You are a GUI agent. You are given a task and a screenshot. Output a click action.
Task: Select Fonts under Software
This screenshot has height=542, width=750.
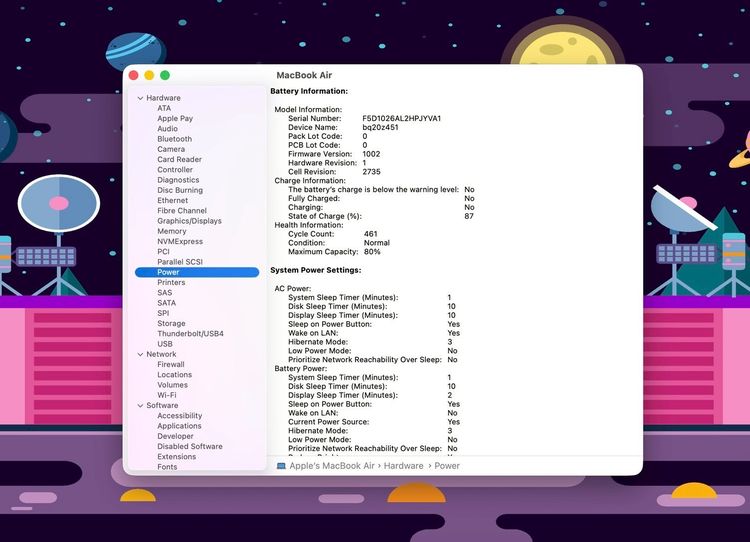pyautogui.click(x=167, y=467)
